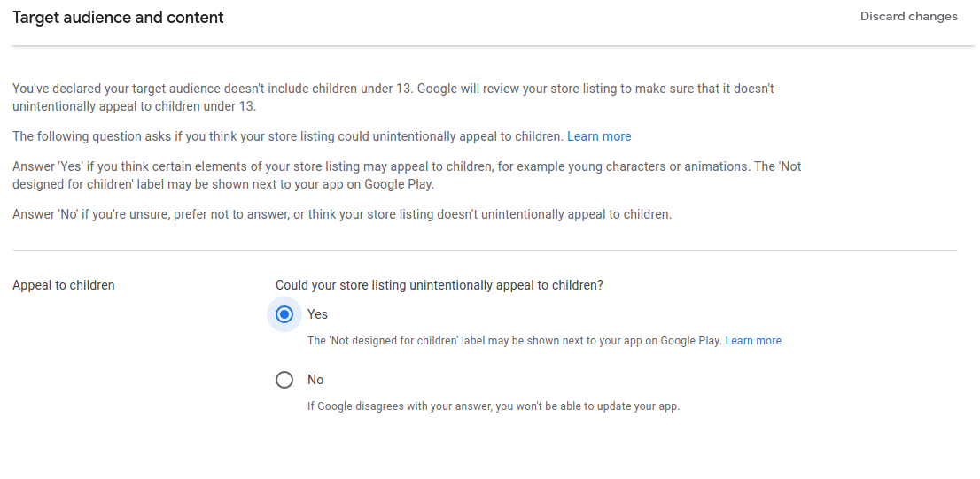Click the question 'Could your store listing unintentionally appeal'
Image resolution: width=980 pixels, height=479 pixels.
click(439, 285)
